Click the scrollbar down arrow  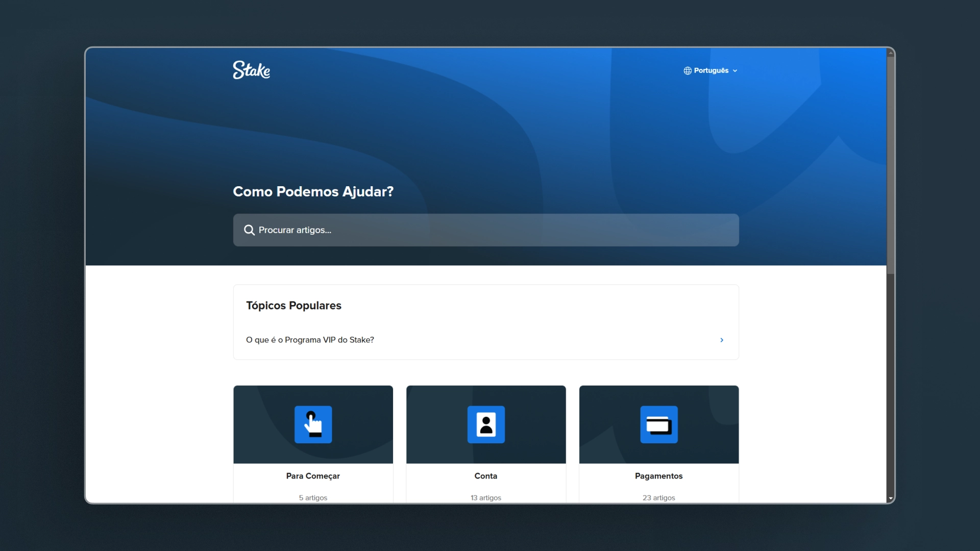tap(890, 498)
